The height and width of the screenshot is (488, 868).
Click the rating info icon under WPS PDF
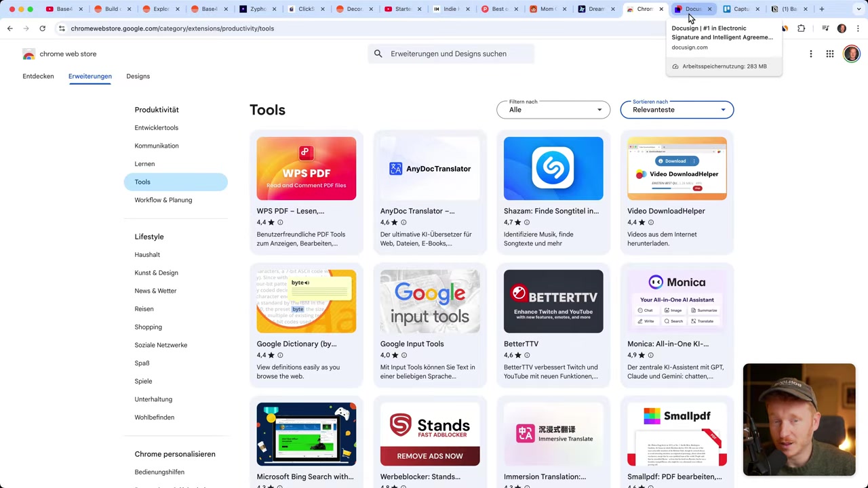pos(280,222)
